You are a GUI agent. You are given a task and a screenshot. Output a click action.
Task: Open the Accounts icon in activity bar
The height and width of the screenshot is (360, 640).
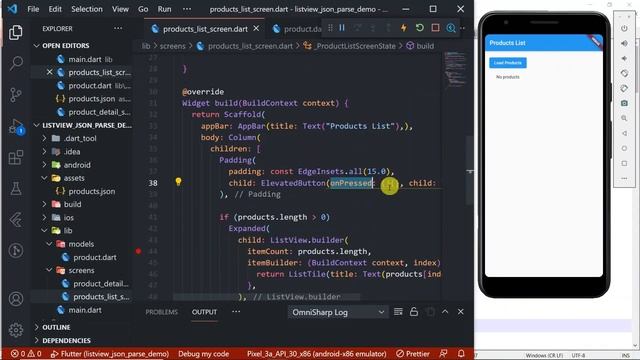pos(16,299)
